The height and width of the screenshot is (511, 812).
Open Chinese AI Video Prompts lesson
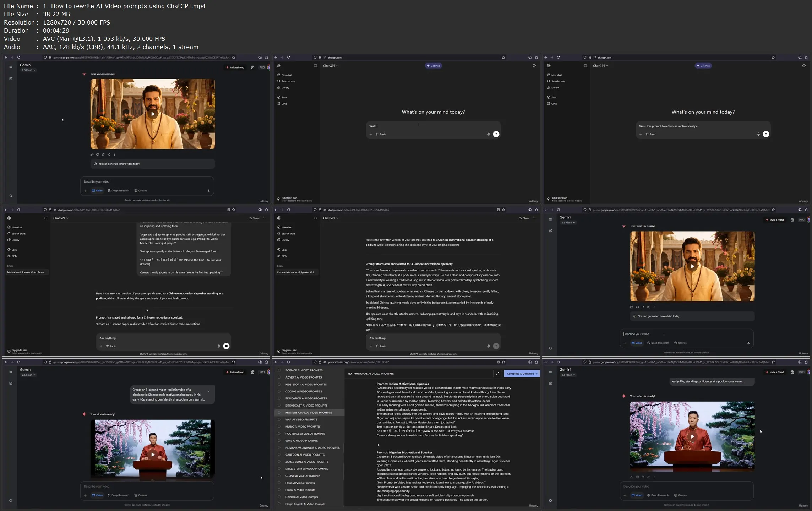tap(301, 497)
